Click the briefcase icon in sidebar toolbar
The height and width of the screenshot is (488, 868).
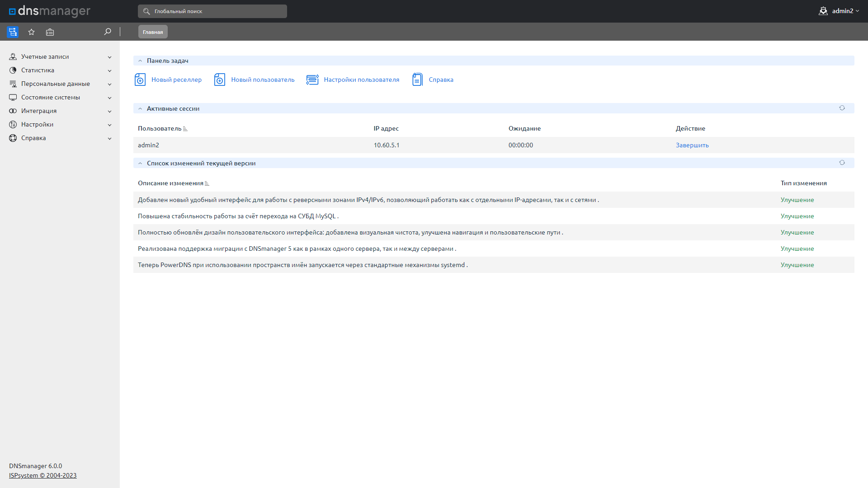pyautogui.click(x=50, y=32)
